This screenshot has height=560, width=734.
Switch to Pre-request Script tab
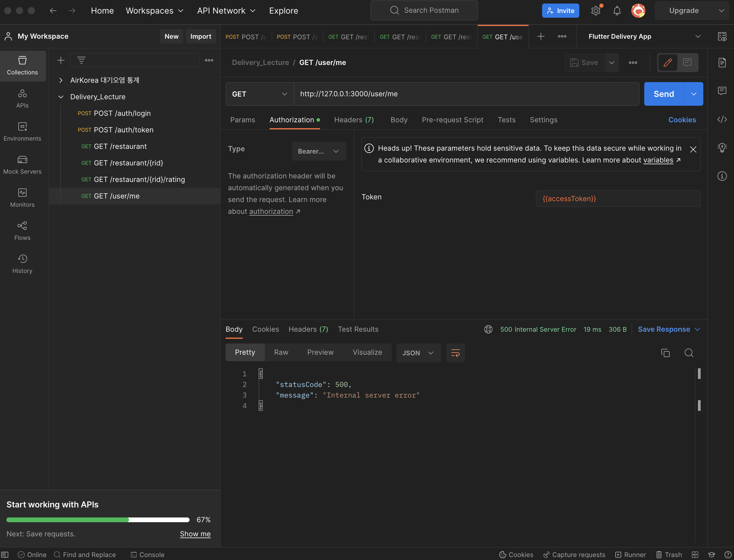click(x=452, y=120)
